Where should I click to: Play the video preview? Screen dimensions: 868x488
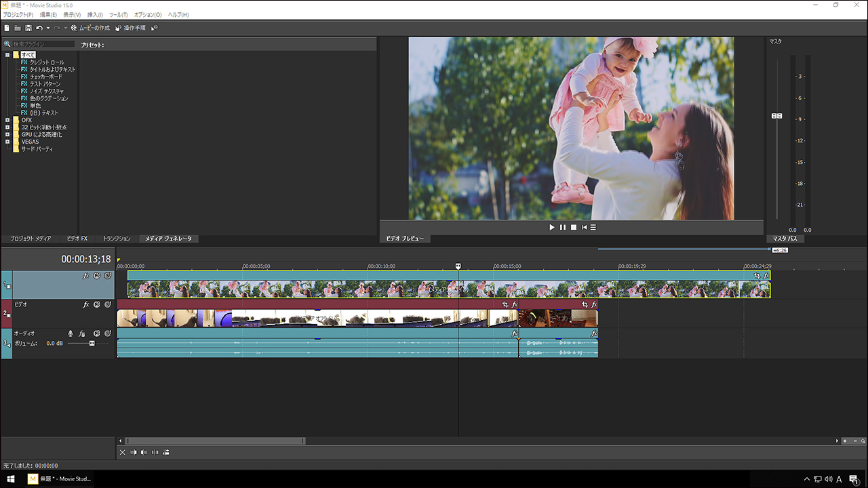[x=552, y=227]
